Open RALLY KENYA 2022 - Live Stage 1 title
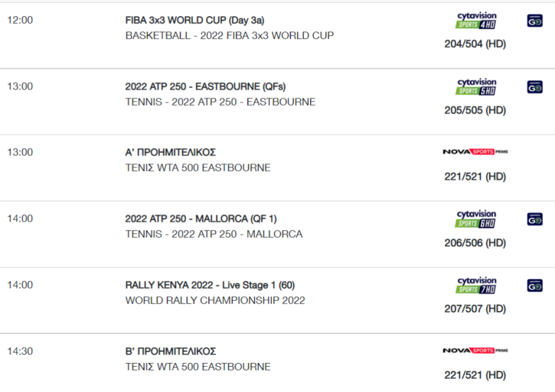The image size is (555, 392). (210, 285)
